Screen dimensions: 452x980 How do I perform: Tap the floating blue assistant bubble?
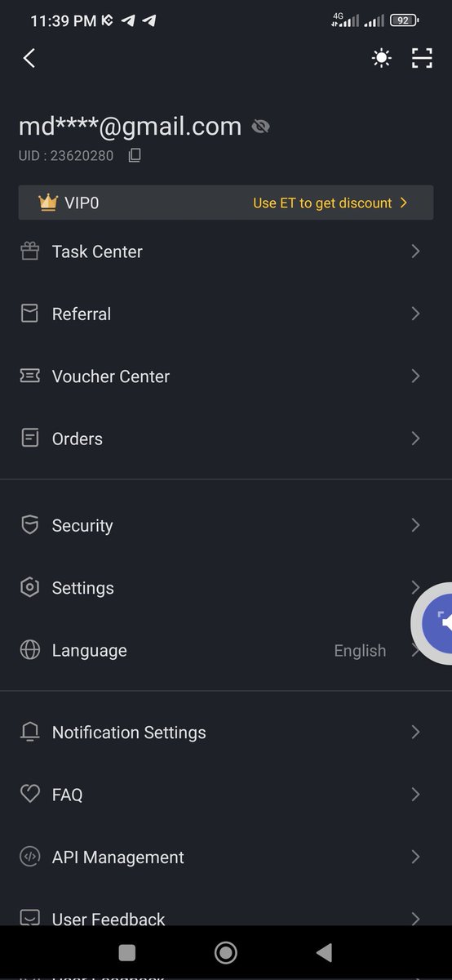[x=432, y=622]
